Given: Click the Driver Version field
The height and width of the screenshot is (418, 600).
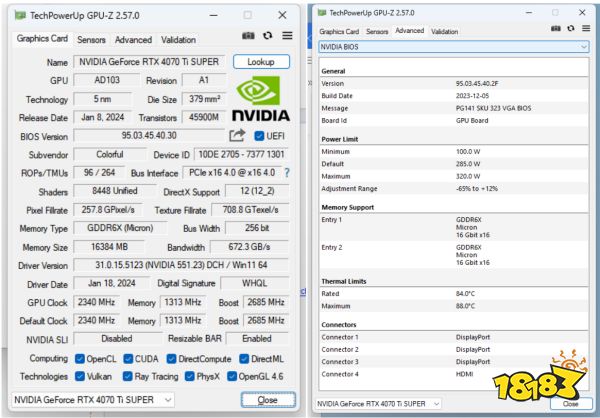Looking at the screenshot, I should click(181, 265).
